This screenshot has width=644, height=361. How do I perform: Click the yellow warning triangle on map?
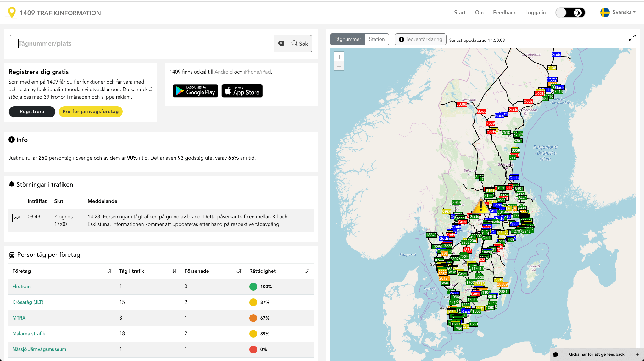click(480, 206)
